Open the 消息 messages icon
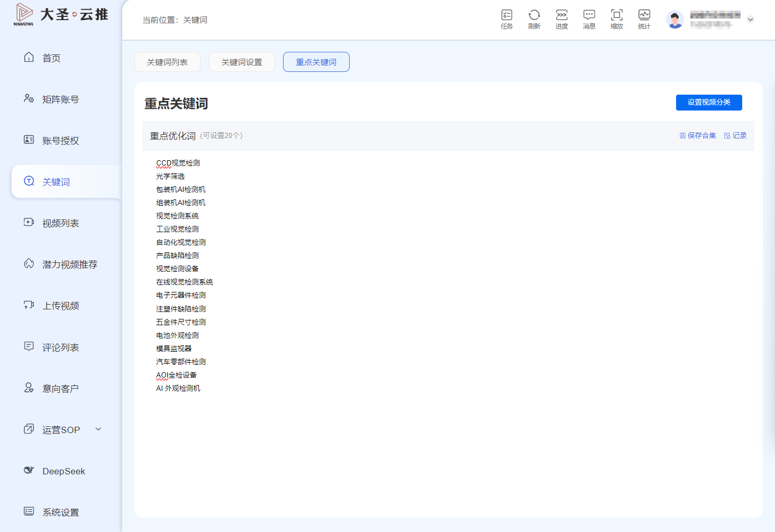The height and width of the screenshot is (532, 775). click(589, 19)
